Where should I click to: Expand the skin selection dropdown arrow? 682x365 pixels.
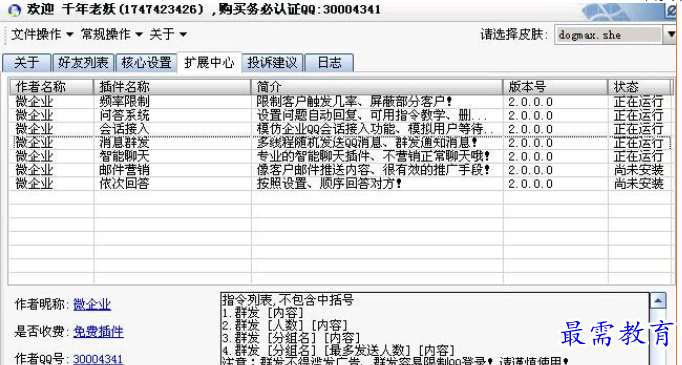point(671,35)
